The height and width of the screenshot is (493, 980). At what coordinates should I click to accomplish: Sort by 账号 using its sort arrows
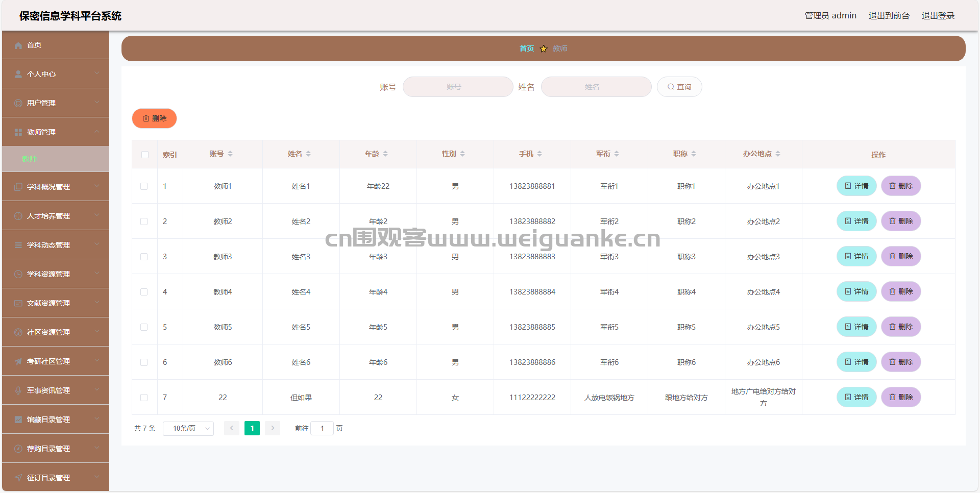pyautogui.click(x=230, y=154)
